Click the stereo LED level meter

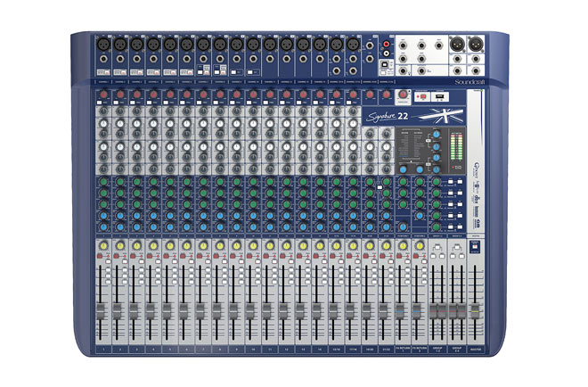click(x=456, y=147)
